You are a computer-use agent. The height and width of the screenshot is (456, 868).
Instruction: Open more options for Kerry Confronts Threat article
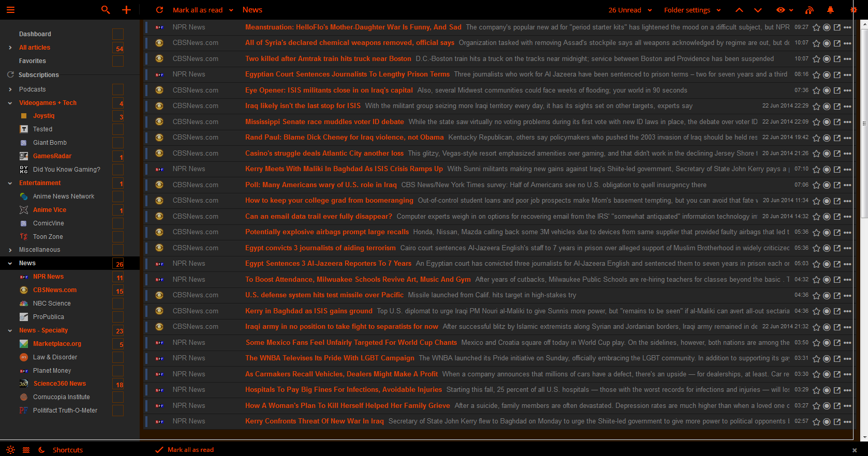(847, 422)
